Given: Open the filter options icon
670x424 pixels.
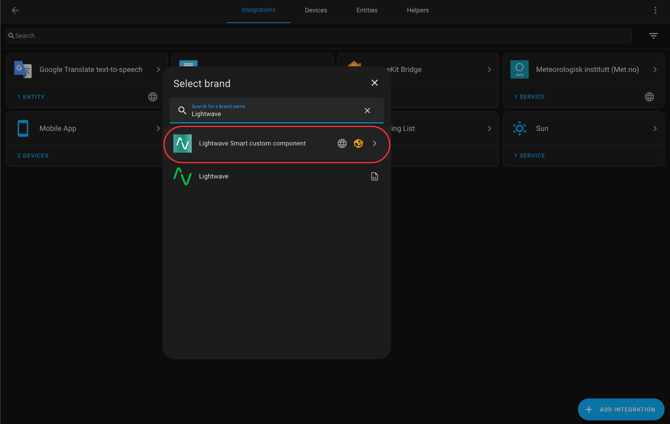Looking at the screenshot, I should [653, 36].
